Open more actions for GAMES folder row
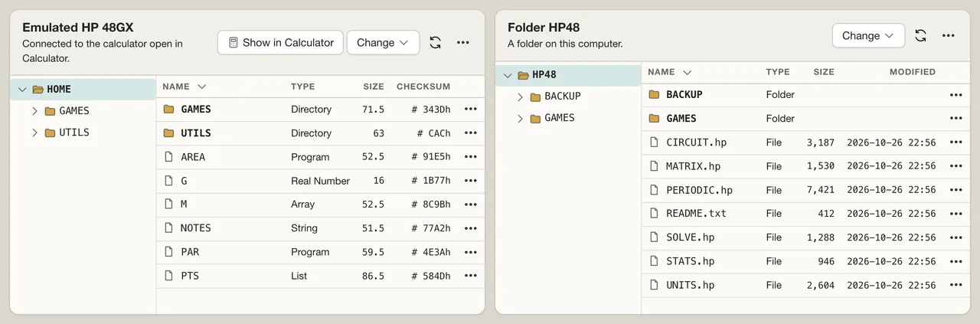980x324 pixels. (x=955, y=119)
